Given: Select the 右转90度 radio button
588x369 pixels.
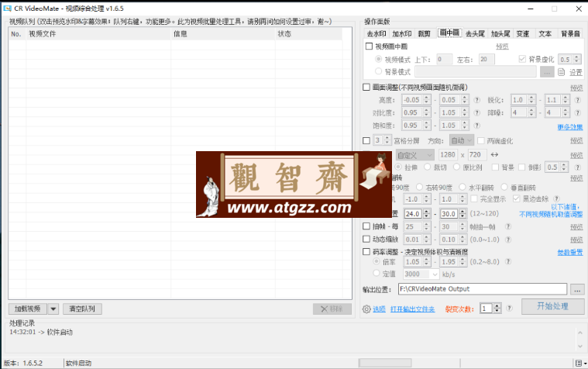Looking at the screenshot, I should pyautogui.click(x=419, y=187).
